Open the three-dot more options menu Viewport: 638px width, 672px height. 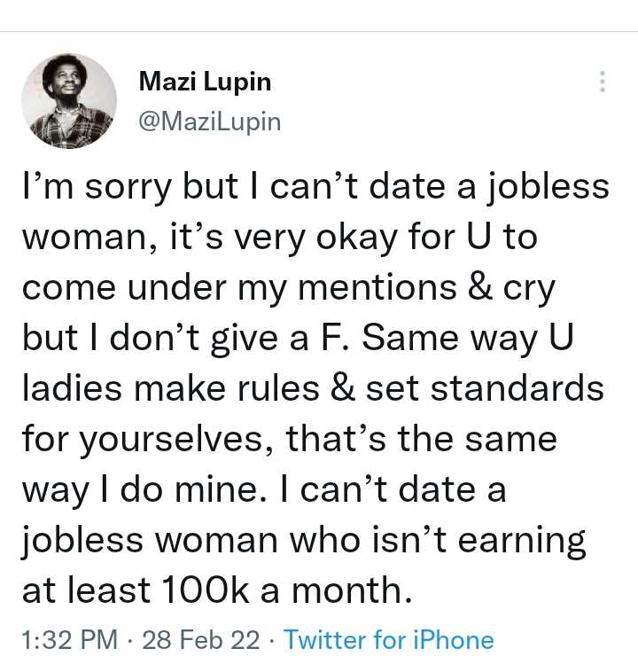coord(603,82)
